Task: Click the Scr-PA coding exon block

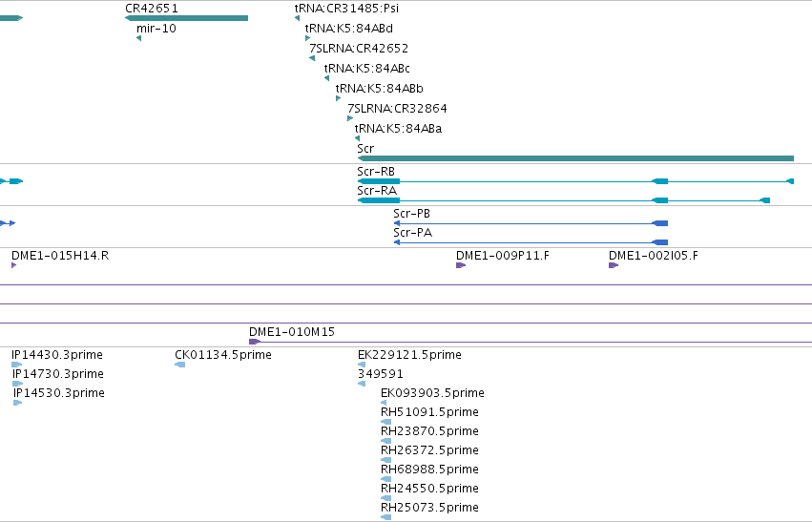Action: point(659,242)
